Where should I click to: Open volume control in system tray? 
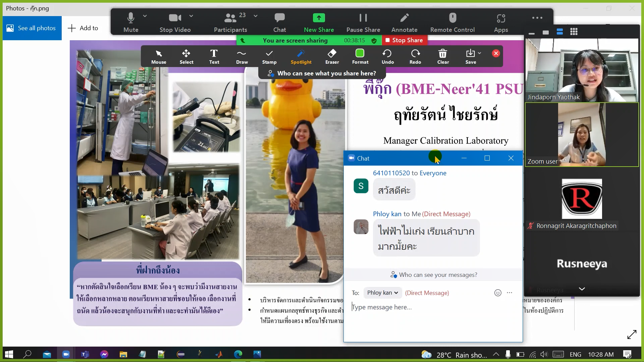(544, 354)
